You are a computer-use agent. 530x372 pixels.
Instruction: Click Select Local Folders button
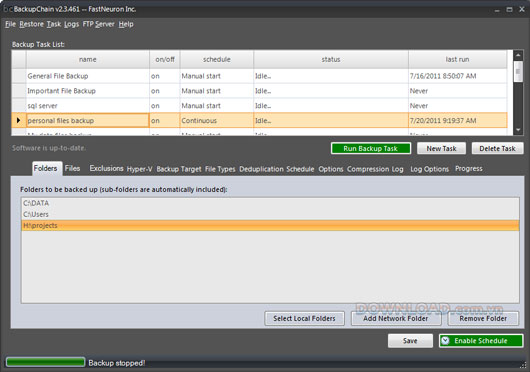304,318
